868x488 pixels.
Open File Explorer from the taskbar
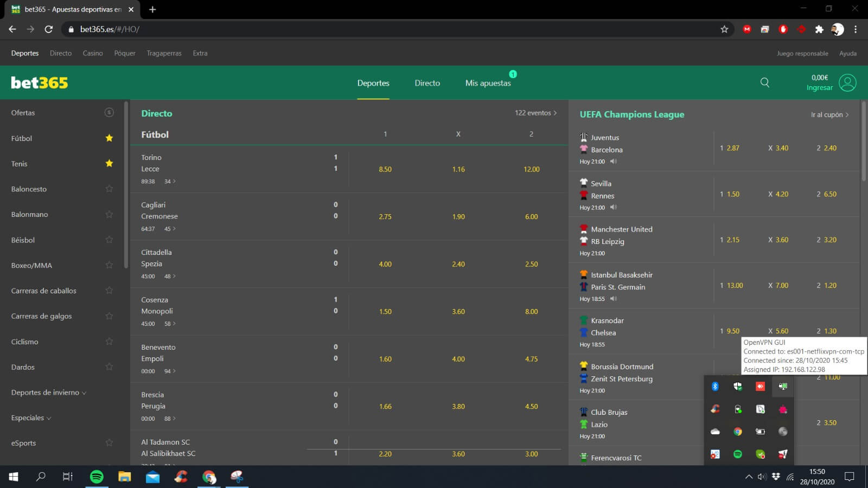125,477
